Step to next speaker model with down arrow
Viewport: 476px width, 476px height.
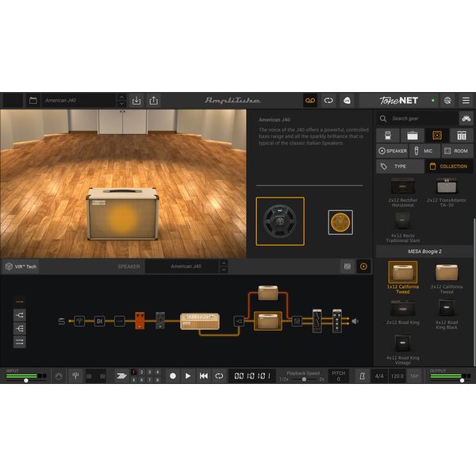224,270
